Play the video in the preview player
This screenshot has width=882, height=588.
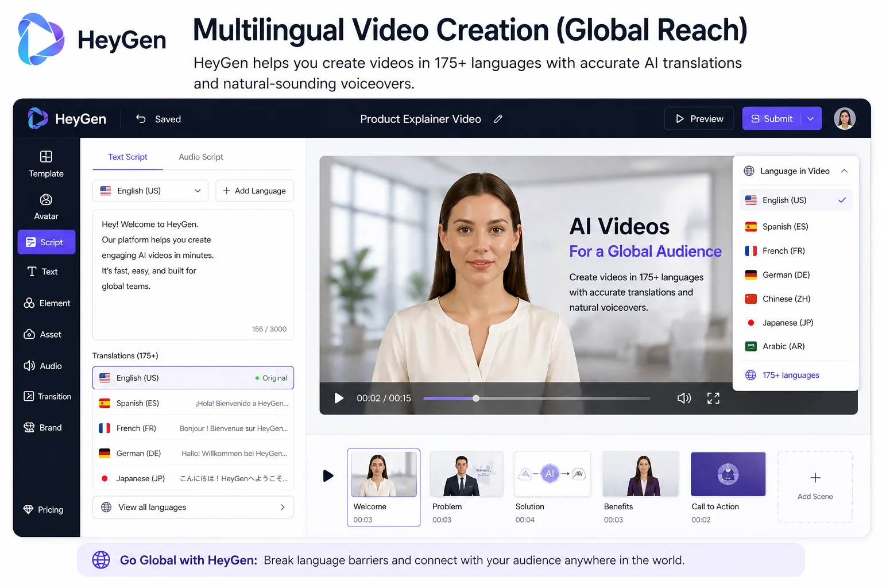click(x=339, y=399)
